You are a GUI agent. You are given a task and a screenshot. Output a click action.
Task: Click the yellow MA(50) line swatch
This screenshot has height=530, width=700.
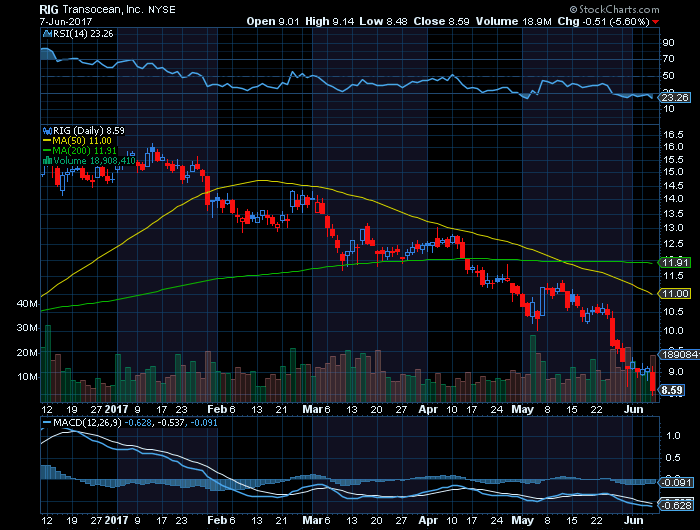tap(47, 141)
